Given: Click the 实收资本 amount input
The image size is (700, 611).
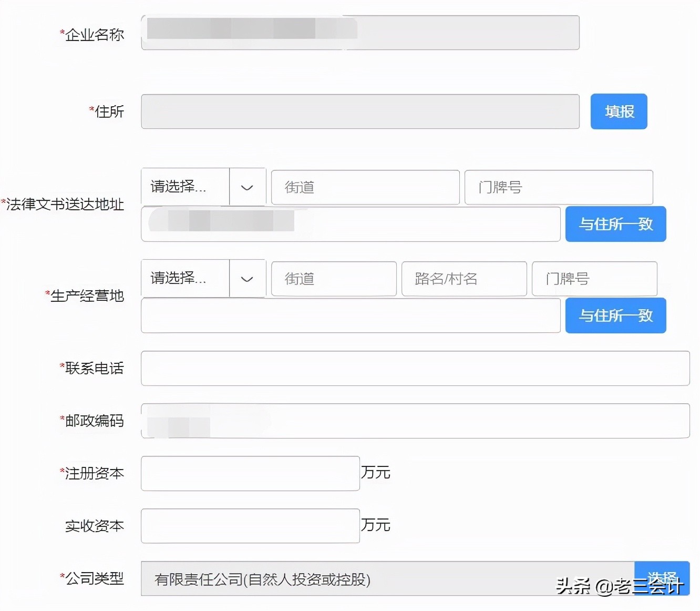Looking at the screenshot, I should click(x=250, y=525).
